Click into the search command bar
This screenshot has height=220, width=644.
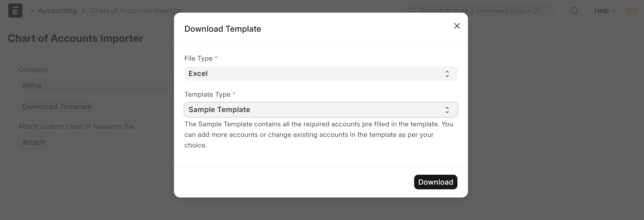(x=478, y=11)
